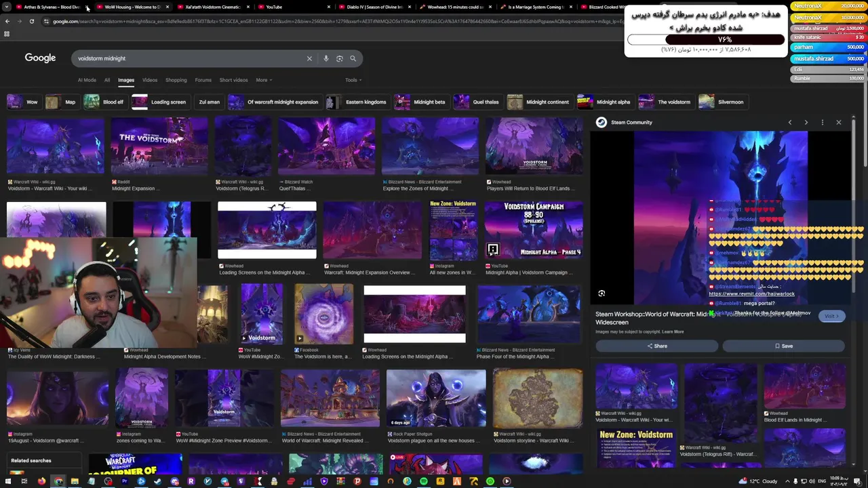This screenshot has height=488, width=868.
Task: Filter images by Midnight beta chip
Action: 421,102
